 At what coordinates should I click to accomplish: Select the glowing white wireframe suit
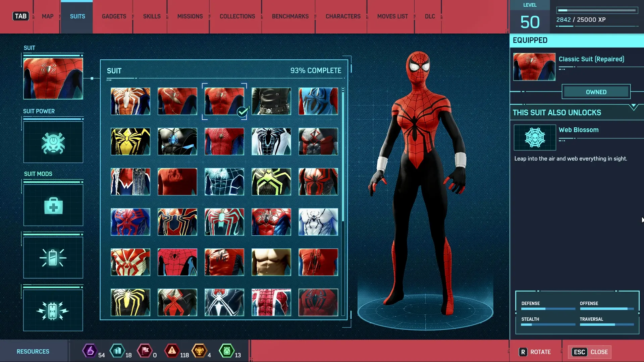(224, 182)
